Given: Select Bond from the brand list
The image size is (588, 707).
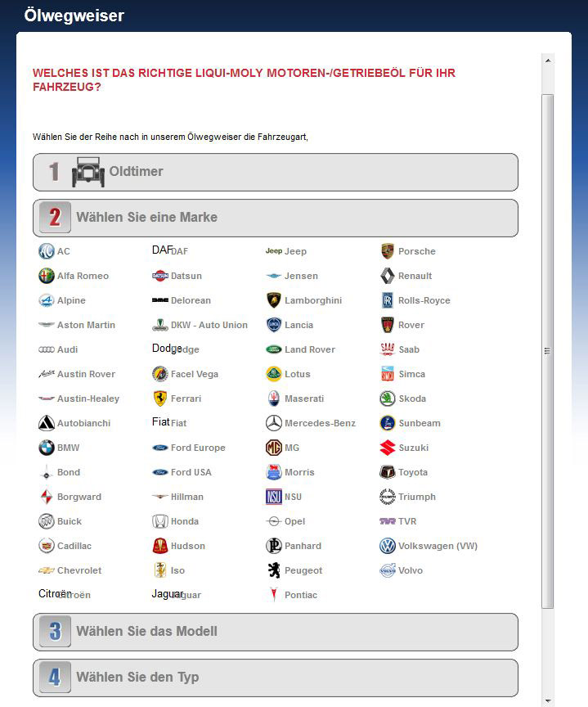Looking at the screenshot, I should click(x=69, y=472).
